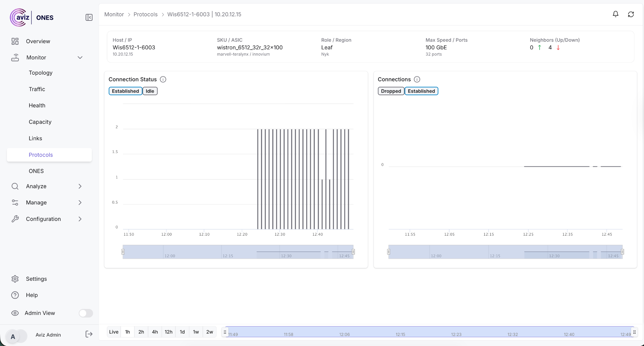Click the refresh icon
The image size is (644, 346).
(x=631, y=14)
